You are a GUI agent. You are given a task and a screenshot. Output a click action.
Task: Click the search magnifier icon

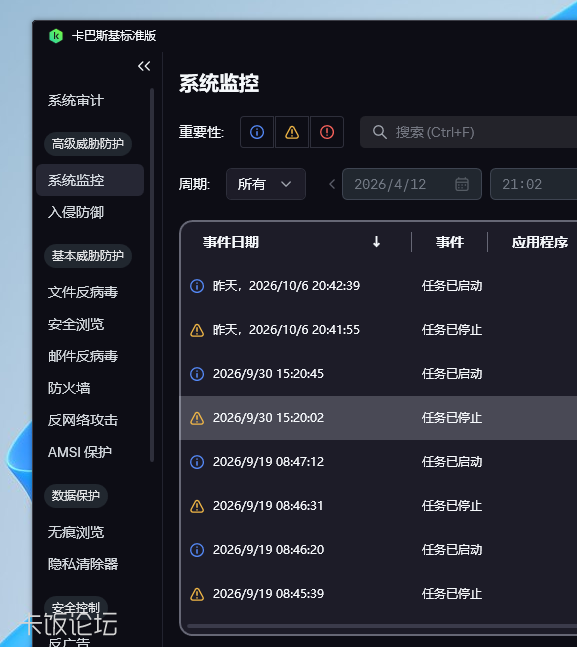click(x=379, y=132)
